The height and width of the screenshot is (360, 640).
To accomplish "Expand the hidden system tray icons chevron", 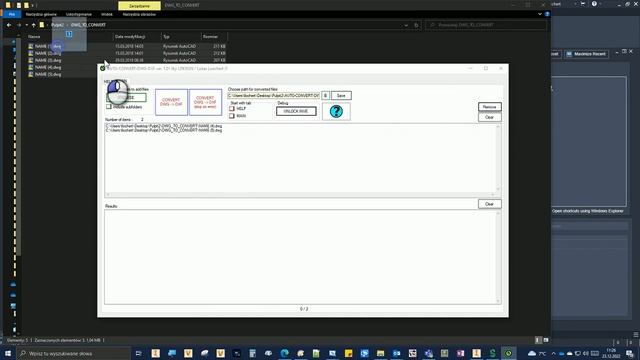I will tap(553, 353).
